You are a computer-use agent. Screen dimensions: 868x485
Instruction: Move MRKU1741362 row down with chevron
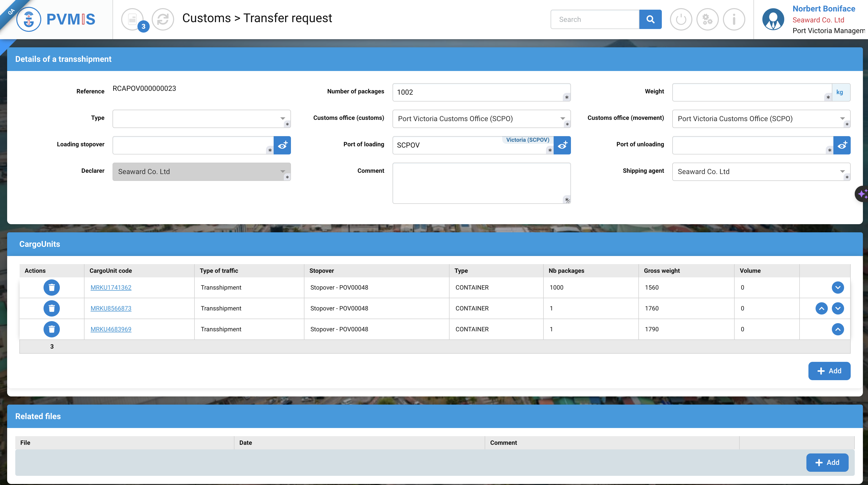(837, 287)
